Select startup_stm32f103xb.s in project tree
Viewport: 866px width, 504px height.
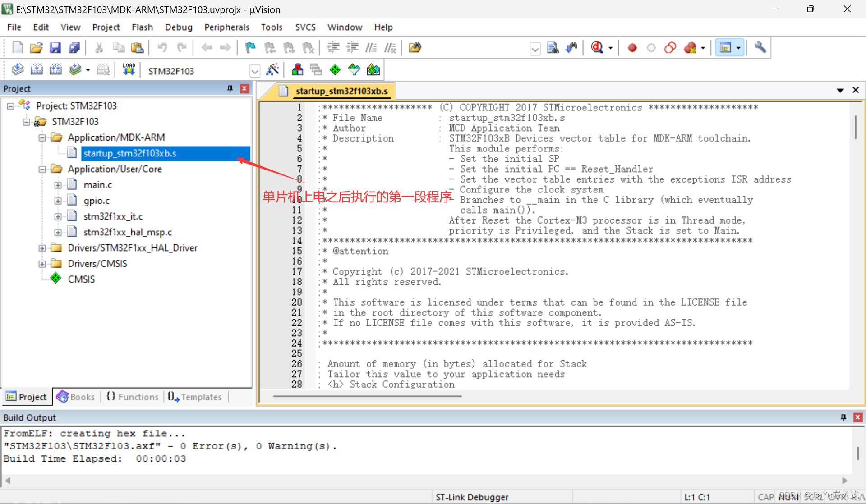(130, 153)
